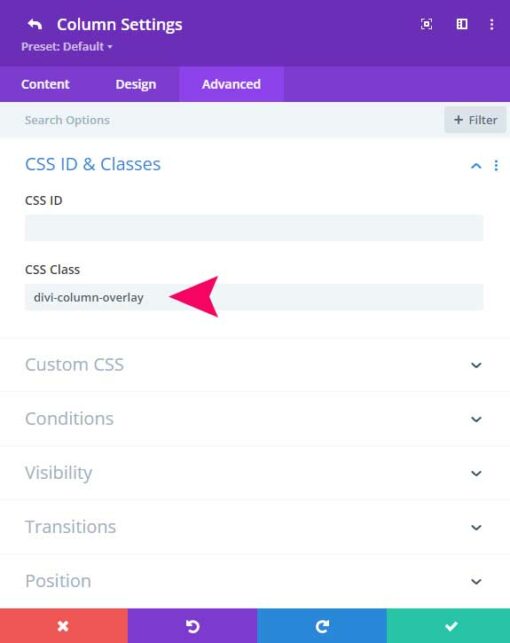Viewport: 510px width, 643px height.
Task: Toggle the sidebar snap layout icon
Action: tap(462, 24)
